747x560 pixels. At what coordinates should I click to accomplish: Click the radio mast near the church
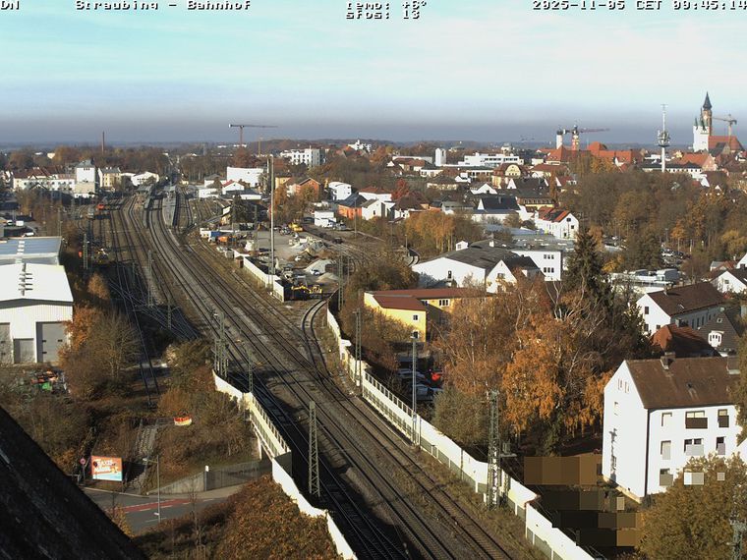[663, 138]
